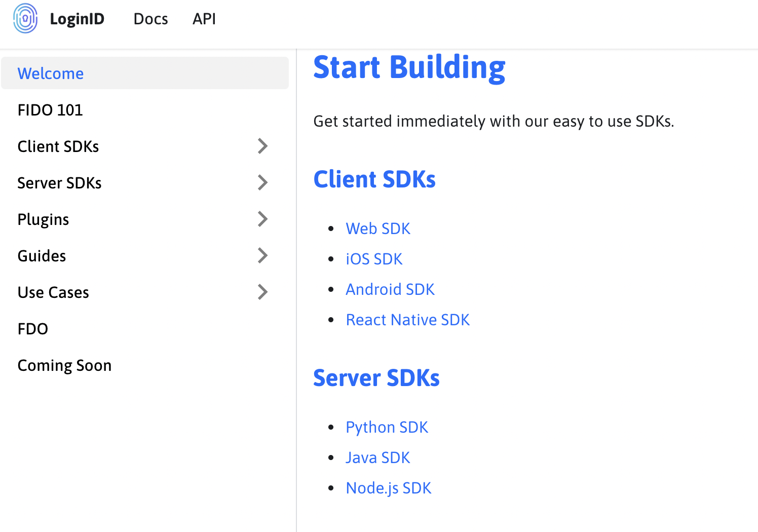Screen dimensions: 758x532
Task: Expand the Guides sidebar chevron
Action: (x=262, y=255)
